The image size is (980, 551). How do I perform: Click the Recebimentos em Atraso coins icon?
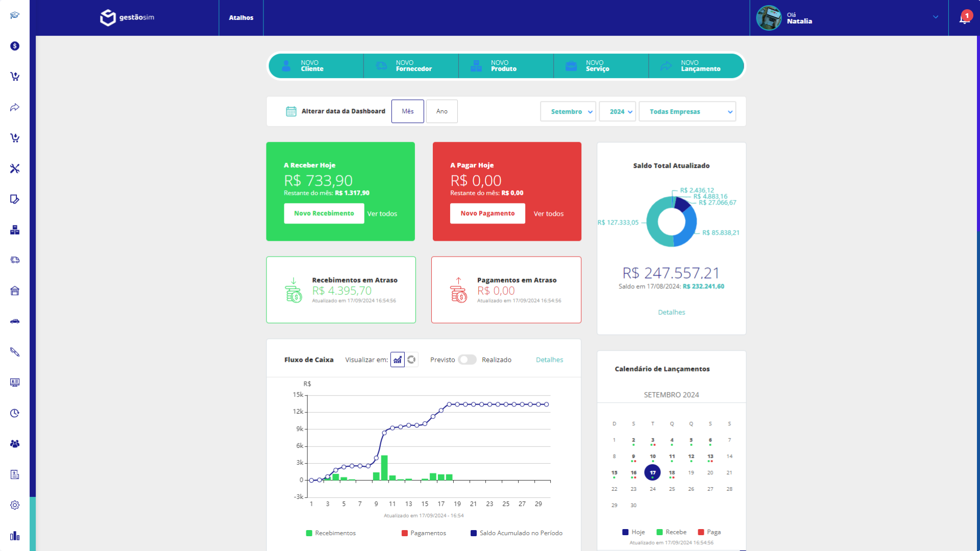tap(293, 290)
